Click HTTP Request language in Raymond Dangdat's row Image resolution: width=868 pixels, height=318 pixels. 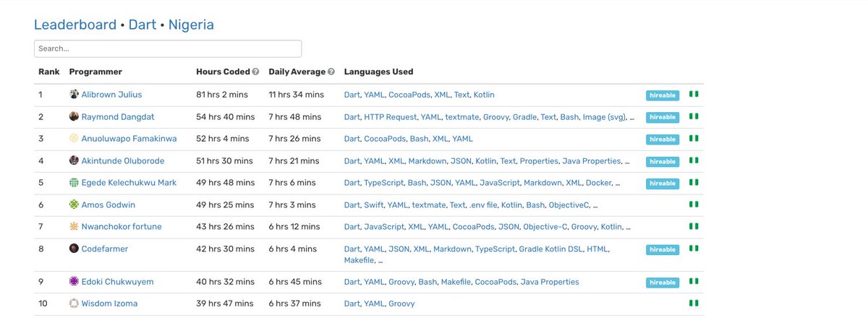pos(390,117)
